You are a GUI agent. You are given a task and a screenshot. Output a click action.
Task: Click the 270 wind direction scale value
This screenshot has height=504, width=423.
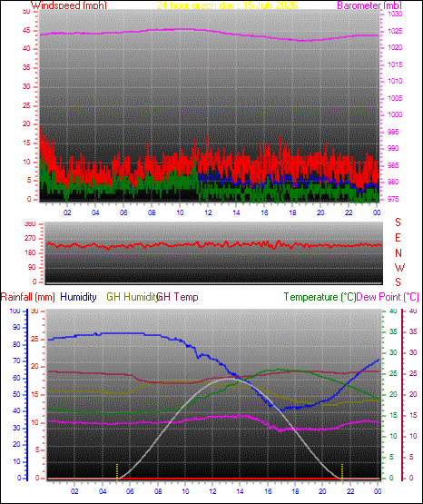pos(30,239)
